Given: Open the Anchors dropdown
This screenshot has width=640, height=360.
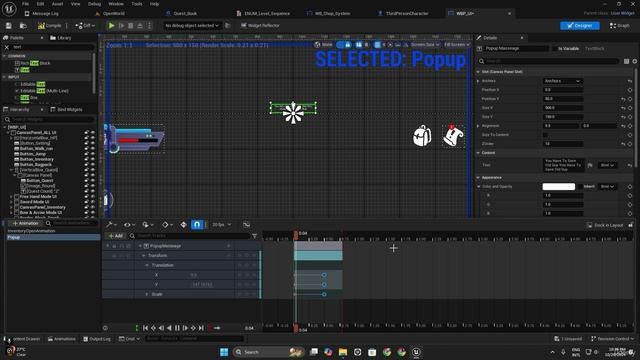Looking at the screenshot, I should pos(562,81).
